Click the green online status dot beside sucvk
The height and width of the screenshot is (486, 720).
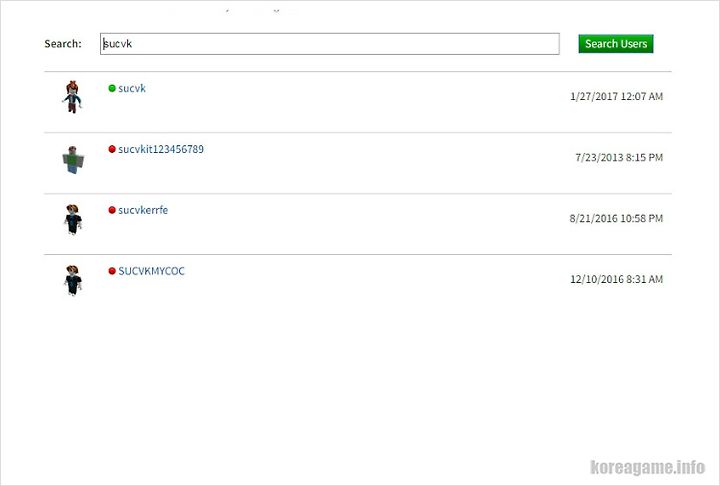point(112,88)
